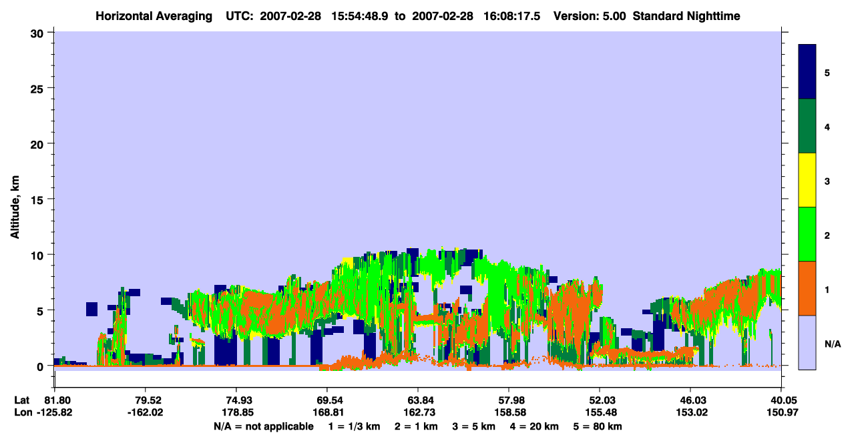Click the 'Altitude, km' axis label

[14, 207]
